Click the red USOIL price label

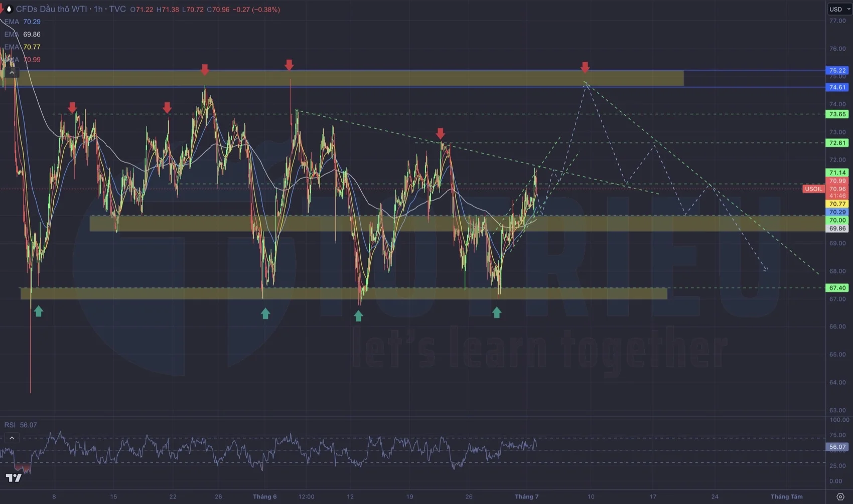813,189
